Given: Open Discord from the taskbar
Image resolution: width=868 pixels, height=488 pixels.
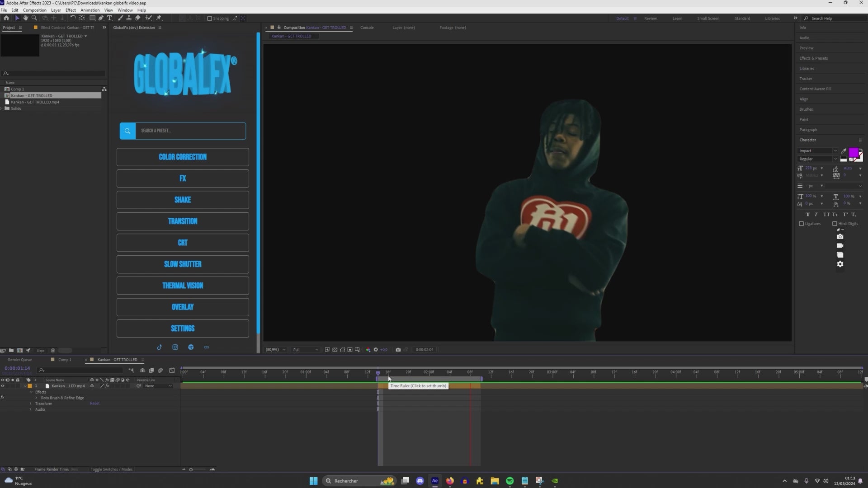Looking at the screenshot, I should click(420, 481).
